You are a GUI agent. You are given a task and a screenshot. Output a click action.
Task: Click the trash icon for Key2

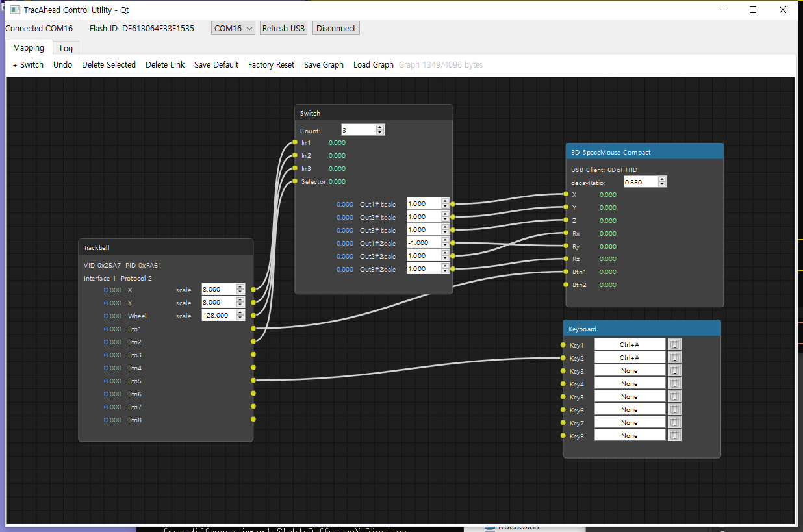pos(674,357)
